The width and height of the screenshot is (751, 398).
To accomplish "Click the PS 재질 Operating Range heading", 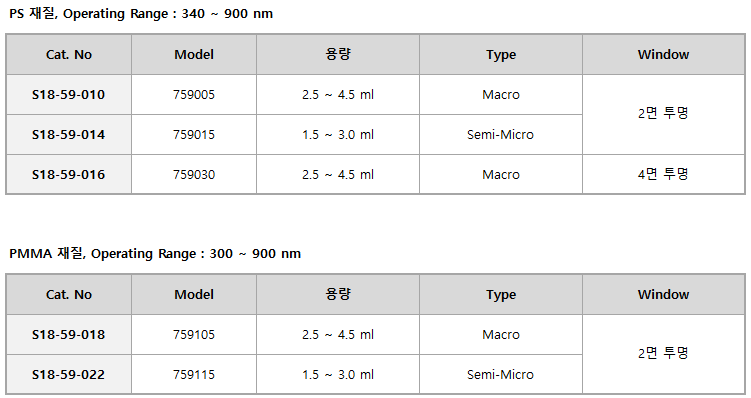I will tap(141, 13).
